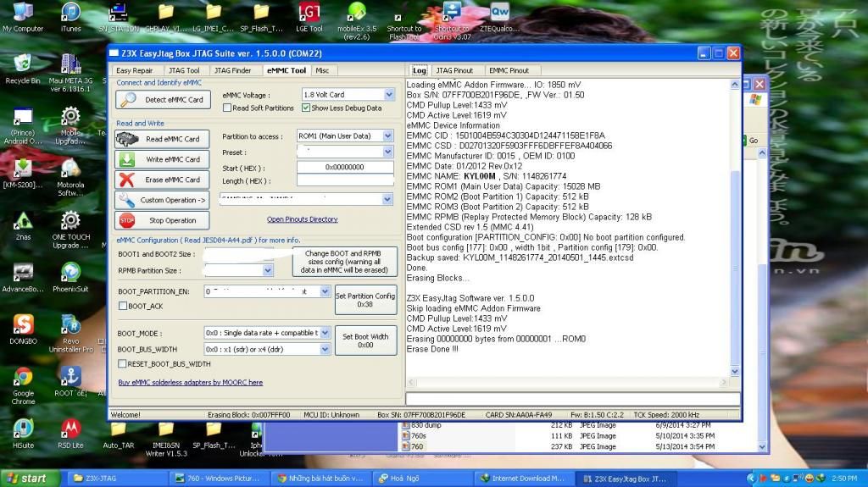Expand Partition to access dropdown
The image size is (868, 487).
pyautogui.click(x=388, y=136)
